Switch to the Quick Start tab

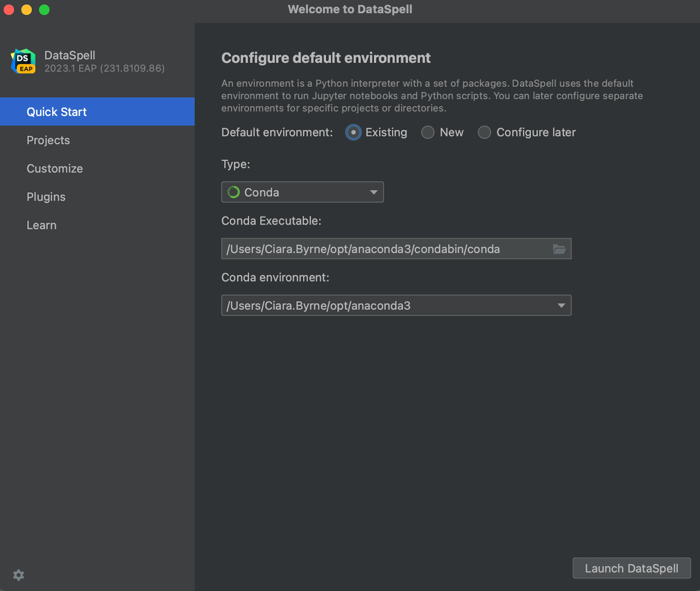[x=57, y=112]
